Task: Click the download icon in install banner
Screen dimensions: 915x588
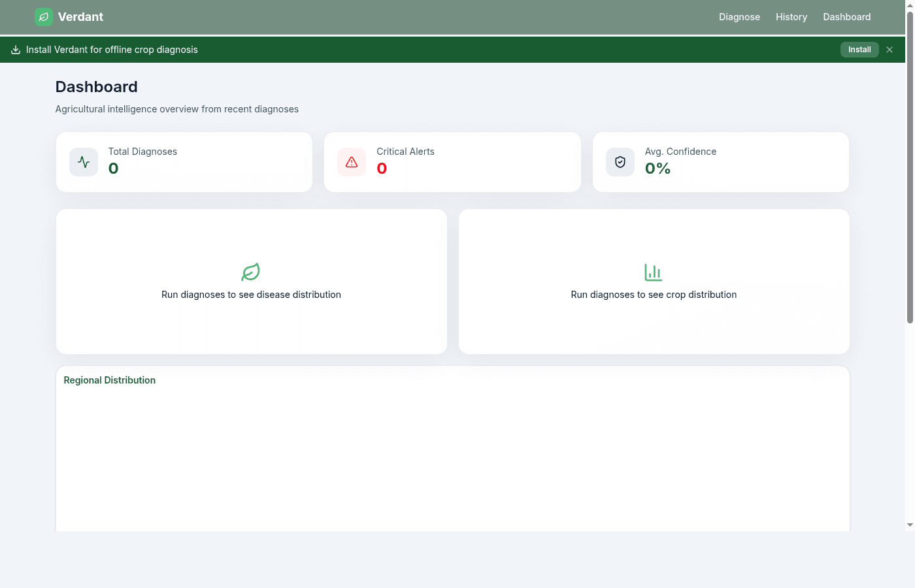Action: [x=16, y=50]
